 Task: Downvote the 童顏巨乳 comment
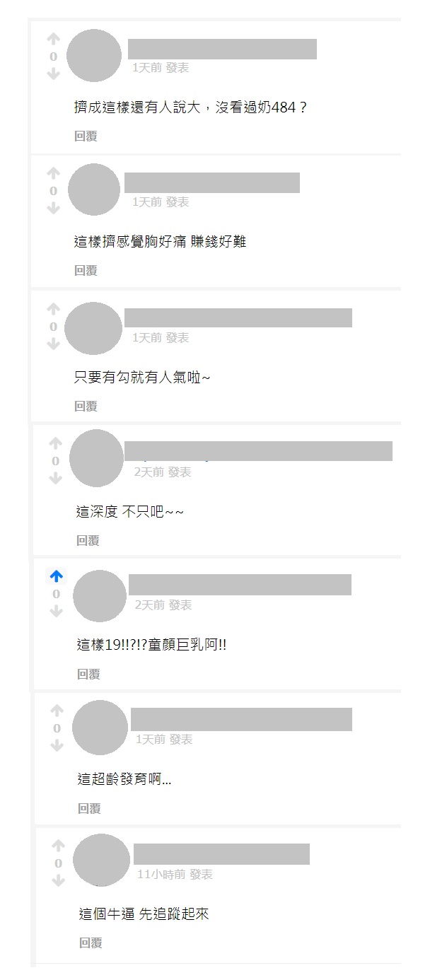coord(57,611)
